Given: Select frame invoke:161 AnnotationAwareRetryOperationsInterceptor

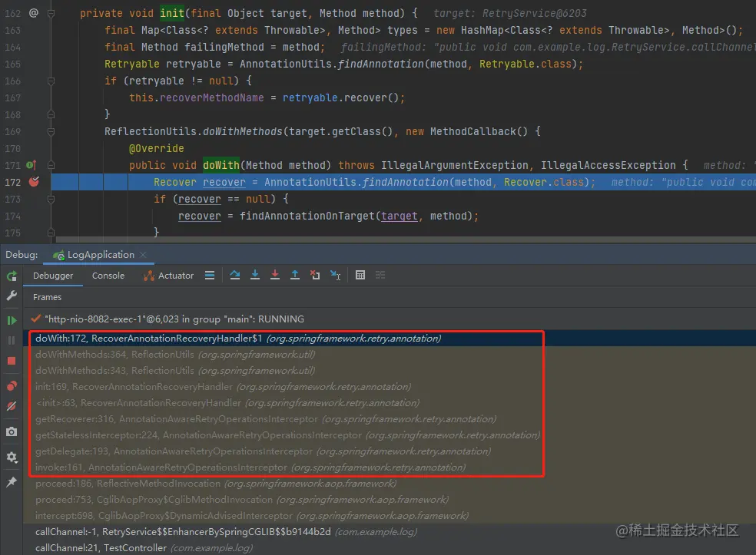Looking at the screenshot, I should point(390,467).
